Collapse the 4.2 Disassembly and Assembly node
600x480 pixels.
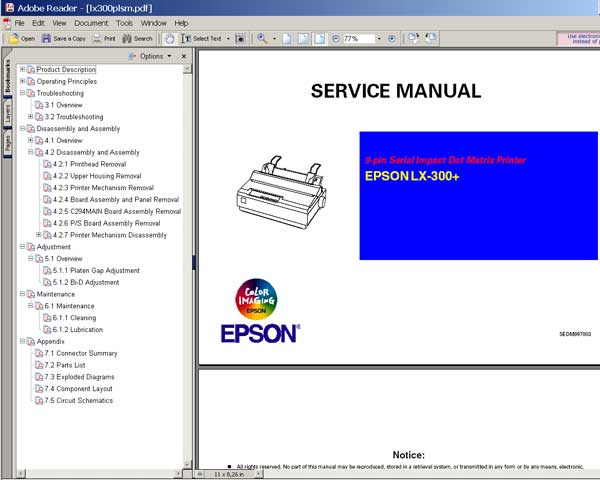tap(30, 152)
